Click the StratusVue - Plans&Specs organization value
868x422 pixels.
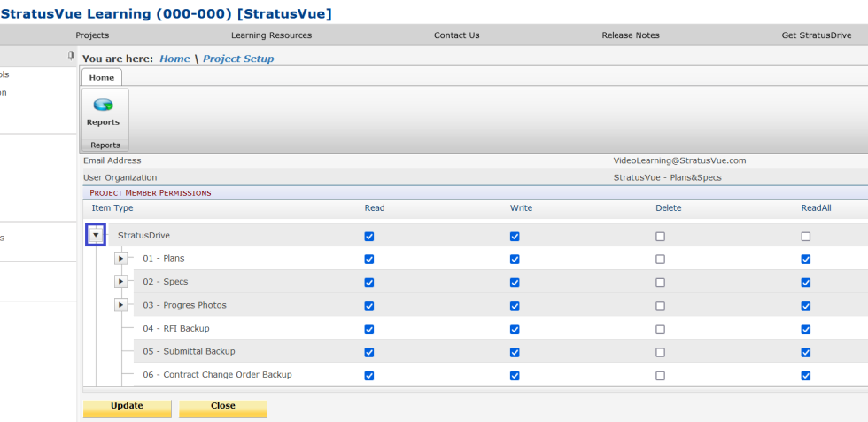[x=667, y=178]
